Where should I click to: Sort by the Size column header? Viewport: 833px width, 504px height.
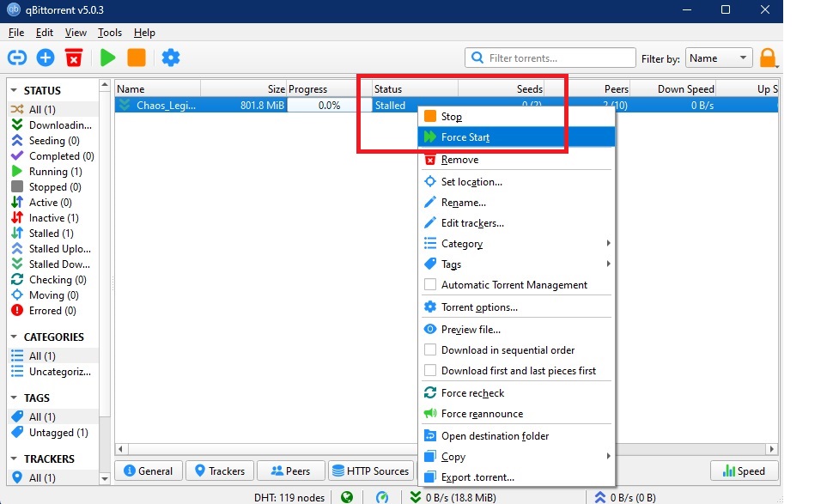(x=243, y=88)
